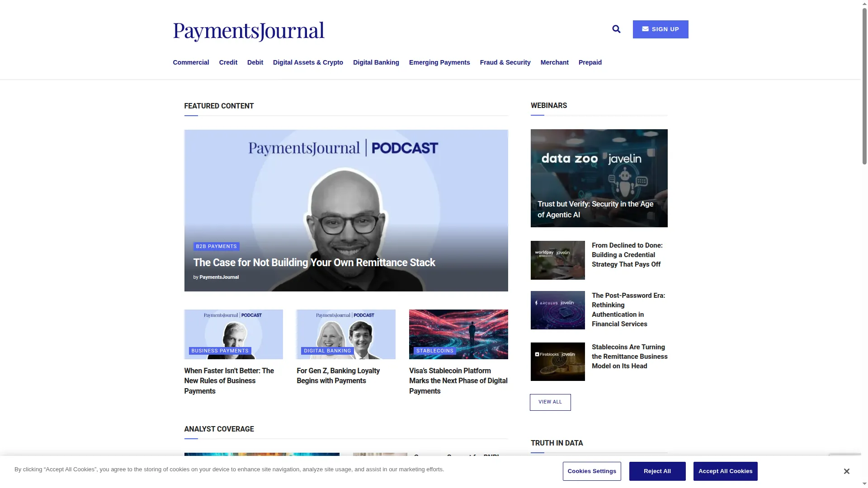Image resolution: width=868 pixels, height=488 pixels.
Task: Go to the Debit section
Action: [255, 62]
